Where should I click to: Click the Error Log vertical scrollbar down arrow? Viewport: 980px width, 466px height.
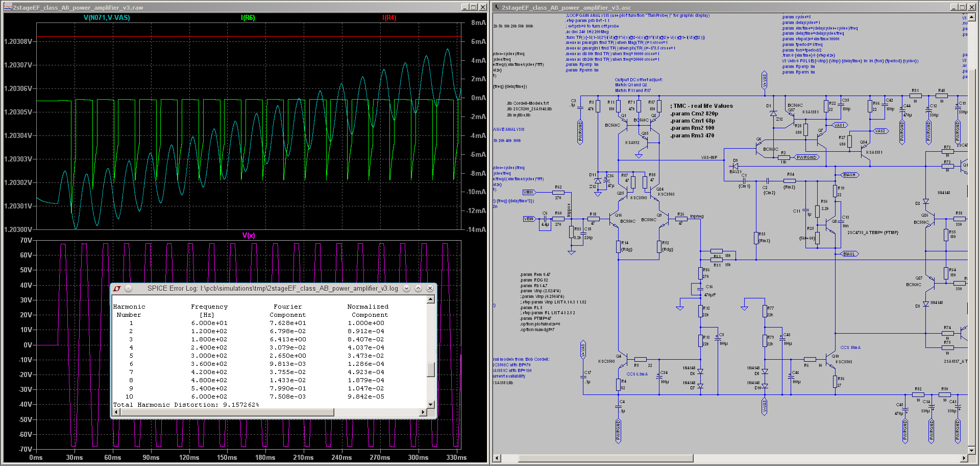pos(431,404)
